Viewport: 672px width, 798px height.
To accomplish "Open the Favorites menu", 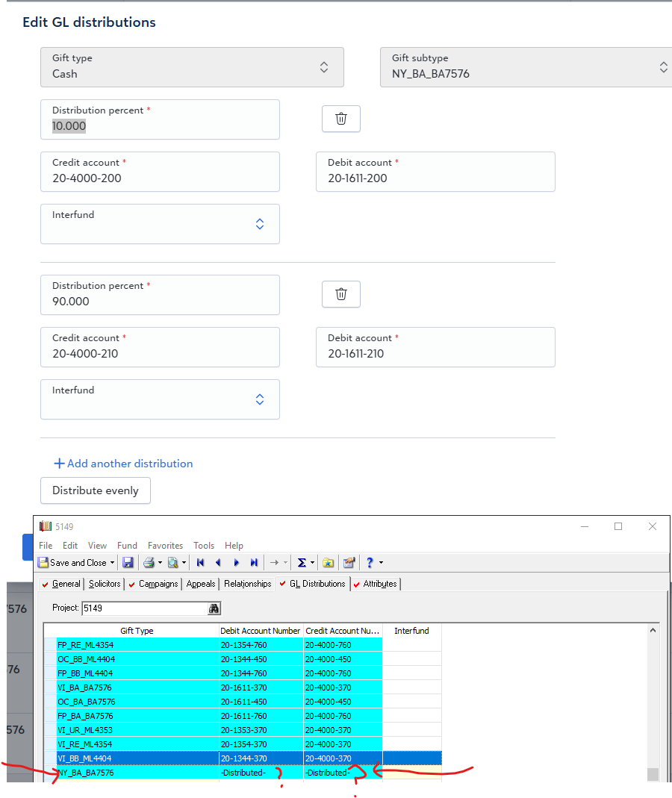I will 166,546.
